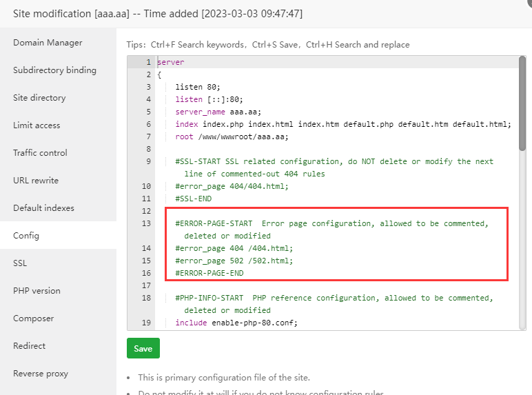Viewport: 532px width, 395px height.
Task: Click line number 13 in gutter
Action: coord(146,223)
